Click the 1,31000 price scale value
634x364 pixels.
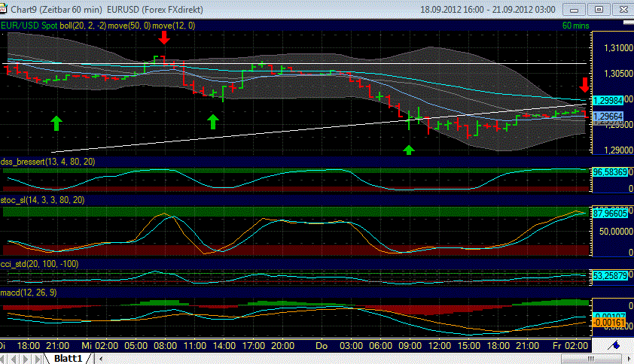point(619,47)
